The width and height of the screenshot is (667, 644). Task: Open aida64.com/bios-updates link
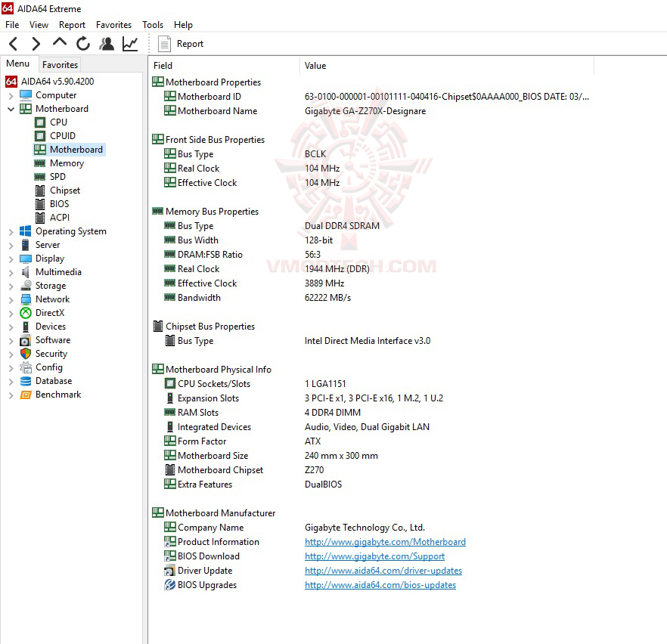(x=380, y=585)
